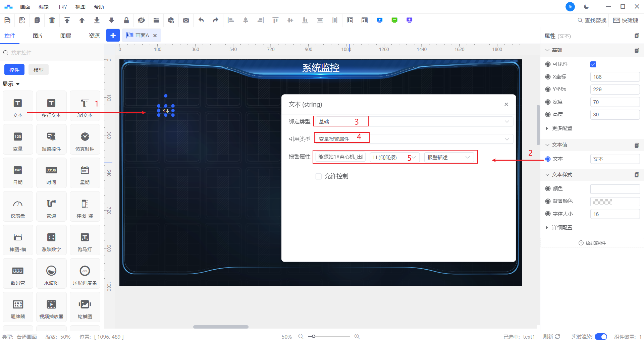Image resolution: width=644 pixels, height=342 pixels.
Task: Click the 背景颜色 color swatch
Action: (x=614, y=202)
